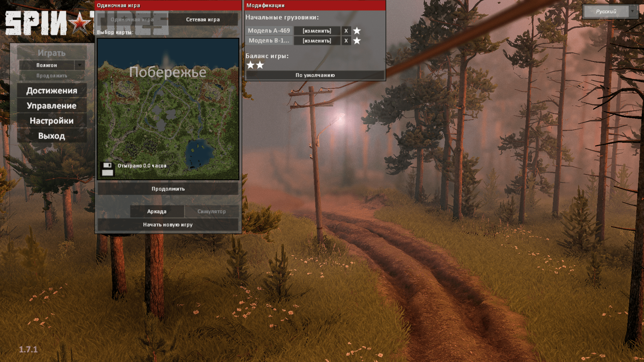This screenshot has width=644, height=362.
Task: Click the Модель A-469 truck label
Action: tap(269, 31)
